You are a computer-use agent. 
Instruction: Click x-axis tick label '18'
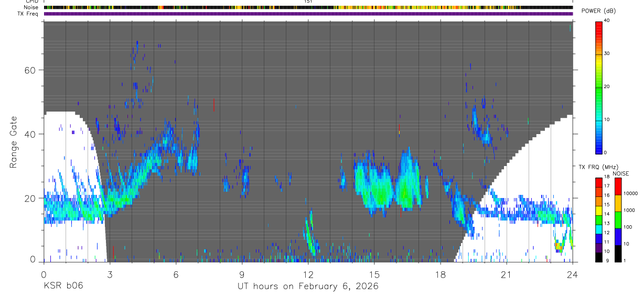click(441, 274)
